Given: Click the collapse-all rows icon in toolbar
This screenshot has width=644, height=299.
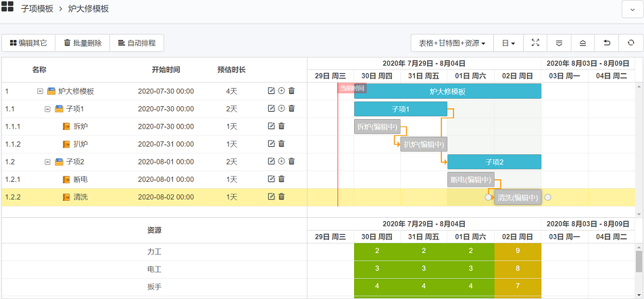Looking at the screenshot, I should pos(583,43).
